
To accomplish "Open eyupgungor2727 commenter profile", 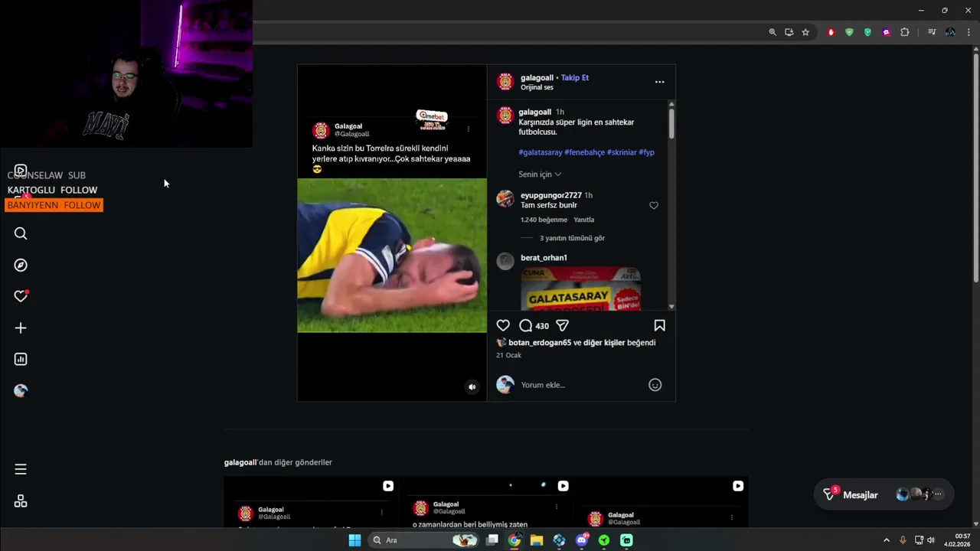I will pos(551,195).
